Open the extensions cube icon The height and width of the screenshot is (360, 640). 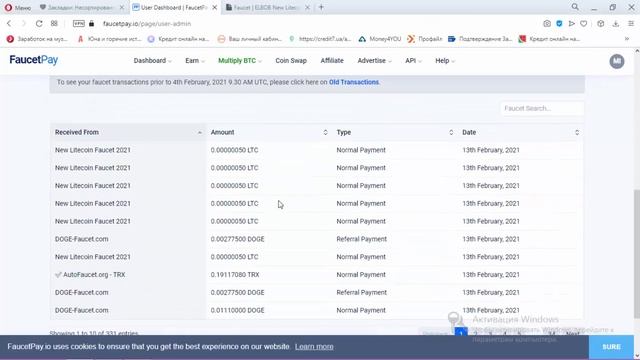tap(600, 24)
